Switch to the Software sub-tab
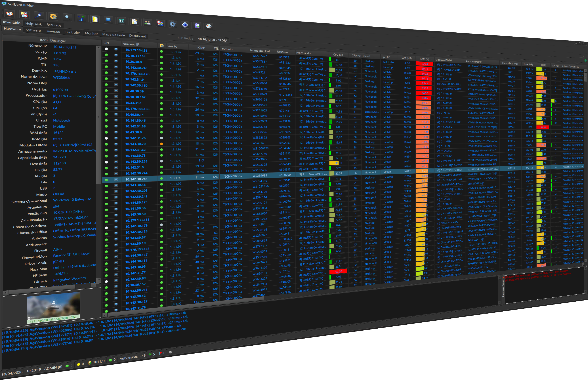The image size is (588, 380). [33, 30]
